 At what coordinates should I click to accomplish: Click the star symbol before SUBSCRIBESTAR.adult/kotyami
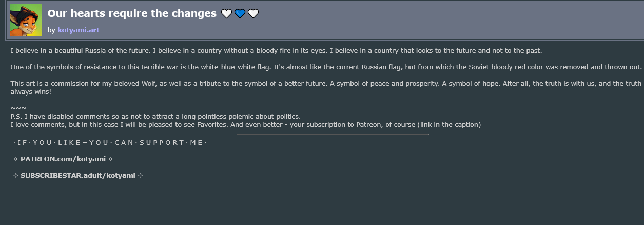pyautogui.click(x=15, y=175)
